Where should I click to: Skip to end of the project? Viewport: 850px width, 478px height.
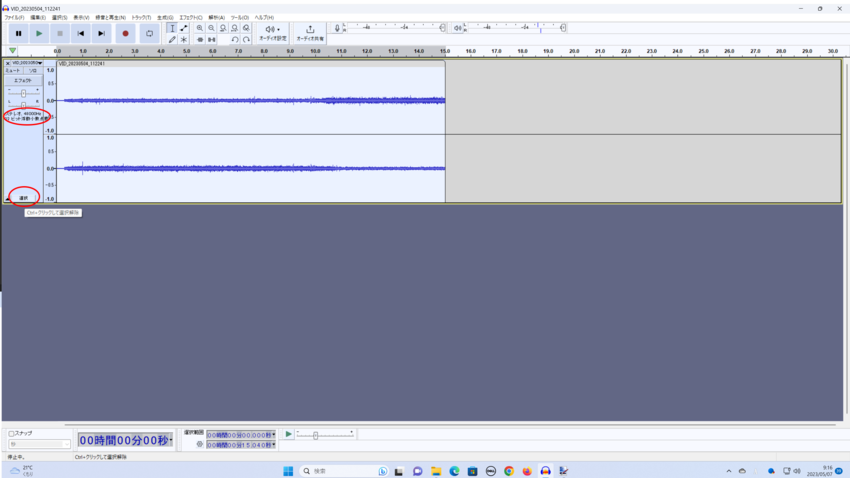coord(101,34)
